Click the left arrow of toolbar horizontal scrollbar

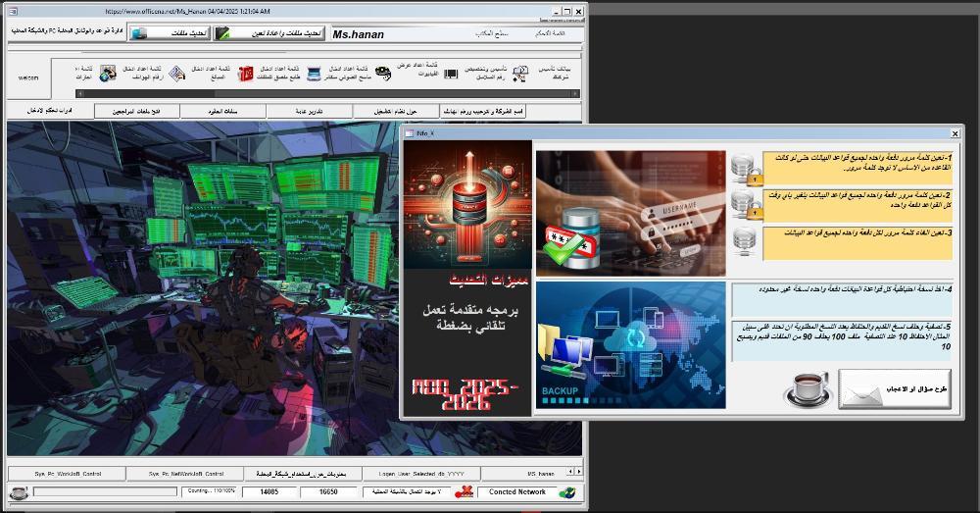tap(78, 93)
